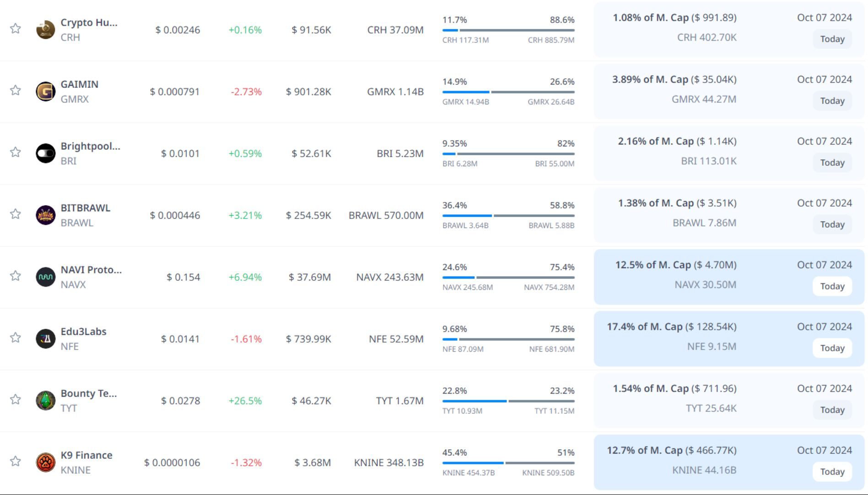This screenshot has height=495, width=868.
Task: Click the Bounty Temple green gem logo
Action: (x=45, y=401)
